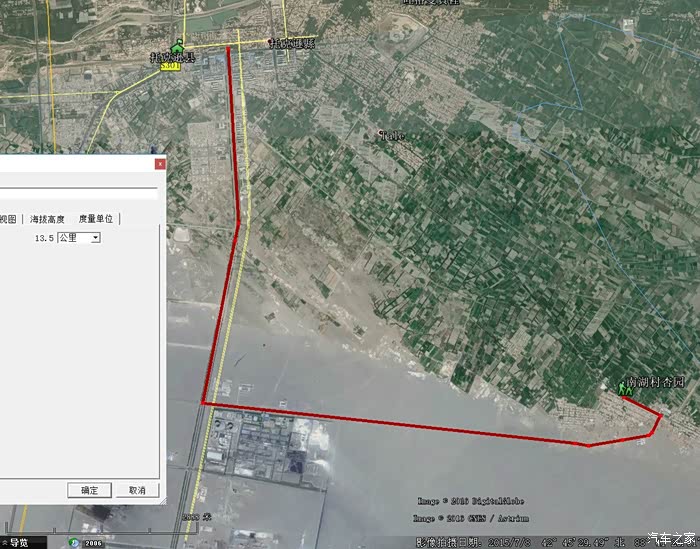Close the path properties dialog

160,164
